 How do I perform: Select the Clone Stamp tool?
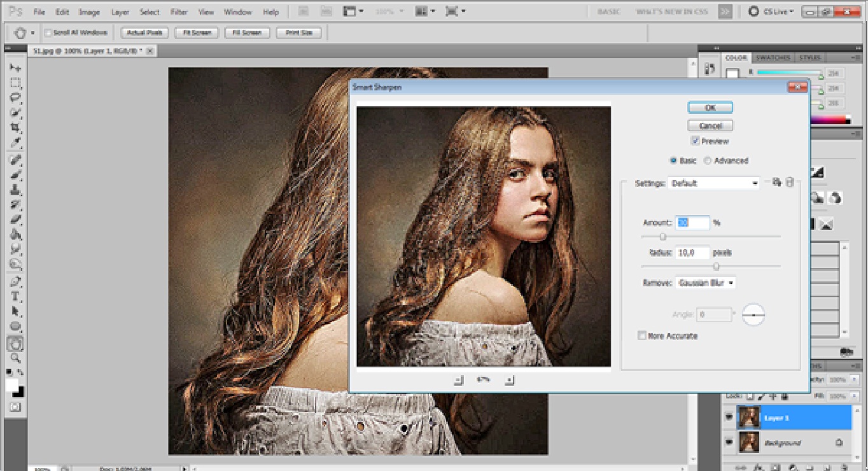[x=15, y=190]
